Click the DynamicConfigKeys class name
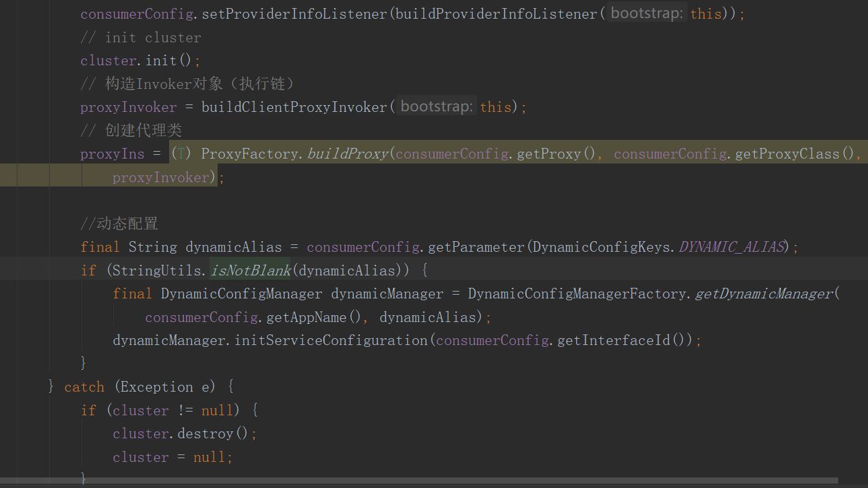Screen dimensions: 868x488 pos(601,247)
